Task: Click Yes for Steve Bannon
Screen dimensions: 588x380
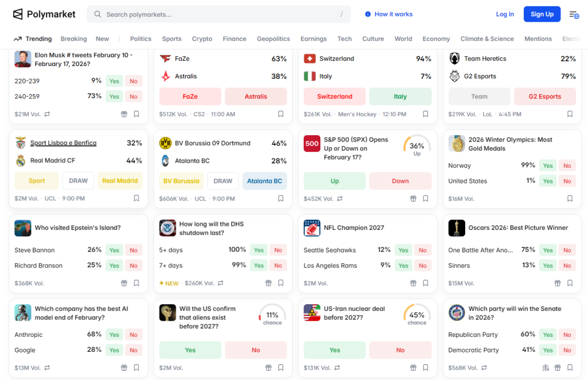Action: (x=114, y=250)
